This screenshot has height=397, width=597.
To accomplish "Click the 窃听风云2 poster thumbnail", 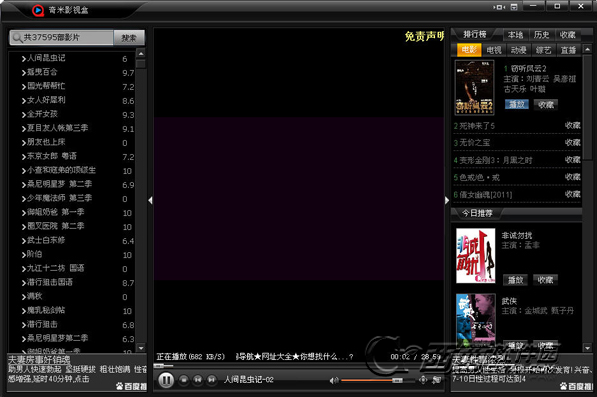I will click(x=474, y=88).
